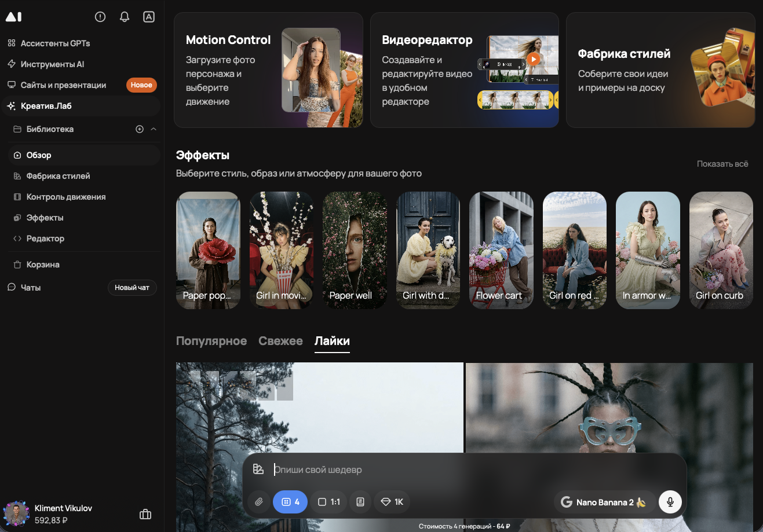The width and height of the screenshot is (763, 532).
Task: Change the 1K resolution option
Action: (x=392, y=502)
